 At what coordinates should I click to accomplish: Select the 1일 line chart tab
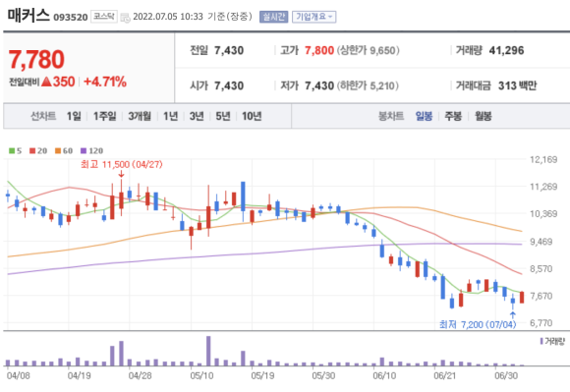coord(74,116)
